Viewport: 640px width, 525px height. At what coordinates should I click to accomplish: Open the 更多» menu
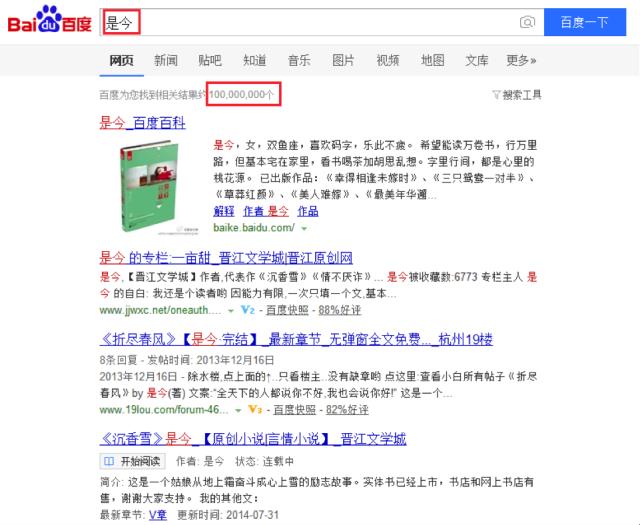521,60
